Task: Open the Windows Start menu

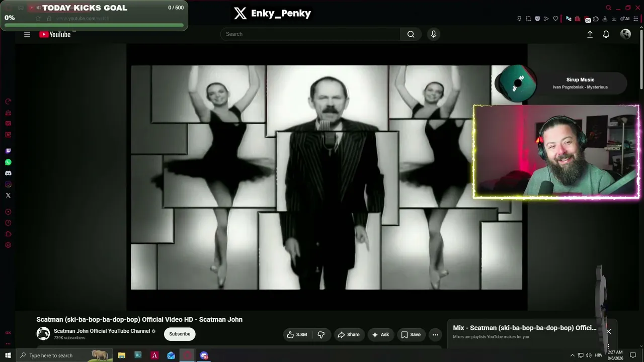Action: [8, 355]
